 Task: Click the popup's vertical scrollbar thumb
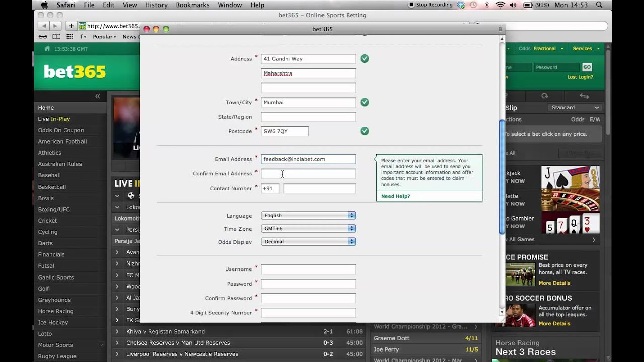click(502, 177)
